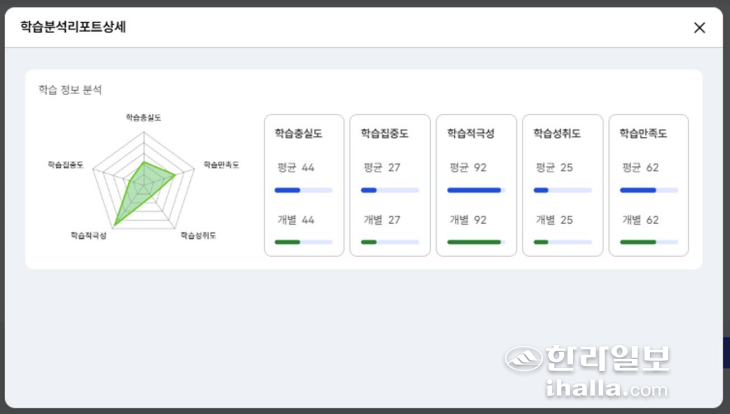Viewport: 730px width, 414px height.
Task: Click the 학습충실도 평균 progress bar
Action: tap(303, 190)
